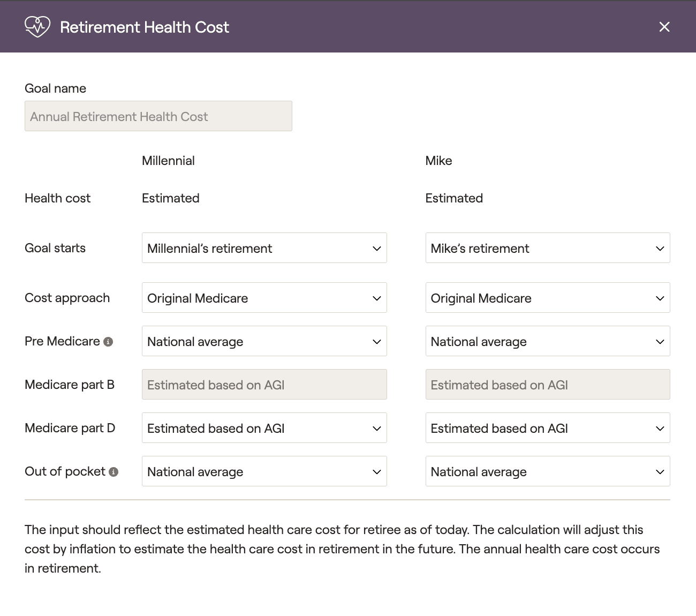Image resolution: width=696 pixels, height=616 pixels.
Task: Click Mike's Medicare part B disabled field
Action: 548,385
